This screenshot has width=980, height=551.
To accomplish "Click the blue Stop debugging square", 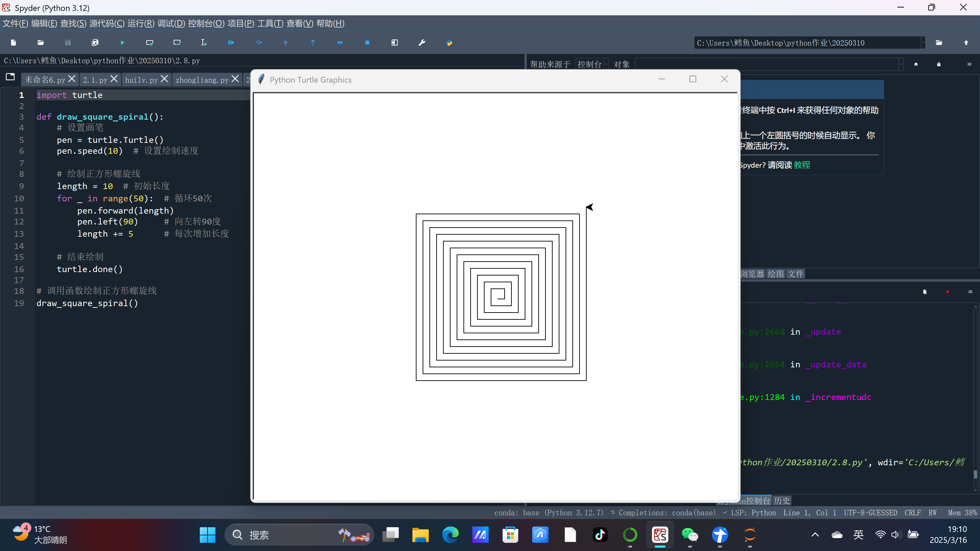I will [x=367, y=43].
